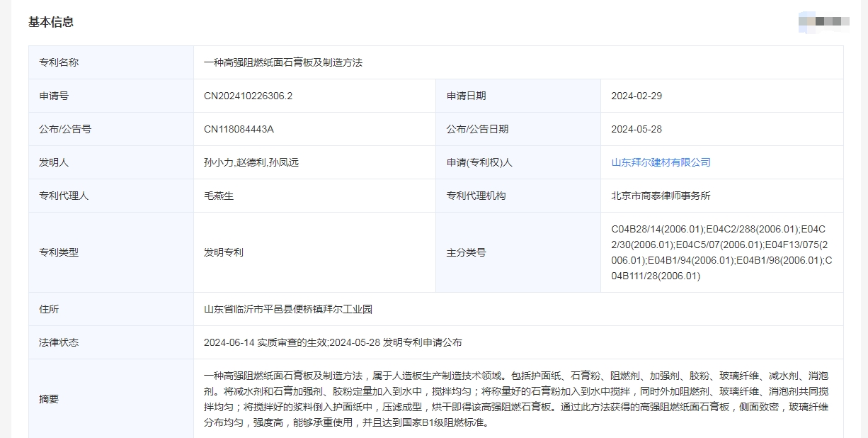Image resolution: width=868 pixels, height=438 pixels.
Task: Select publication number CN118084443A
Action: coord(239,129)
